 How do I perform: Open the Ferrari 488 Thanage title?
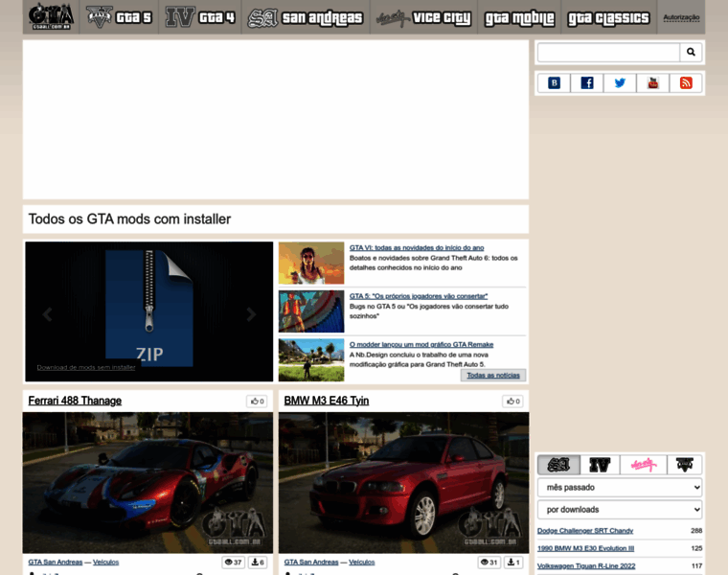click(x=75, y=401)
